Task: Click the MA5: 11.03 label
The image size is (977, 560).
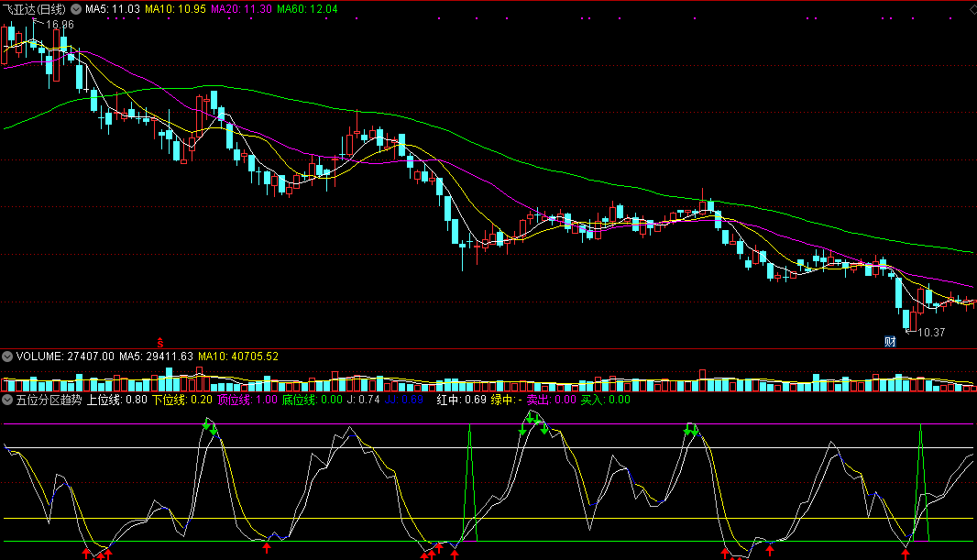Action: 112,9
